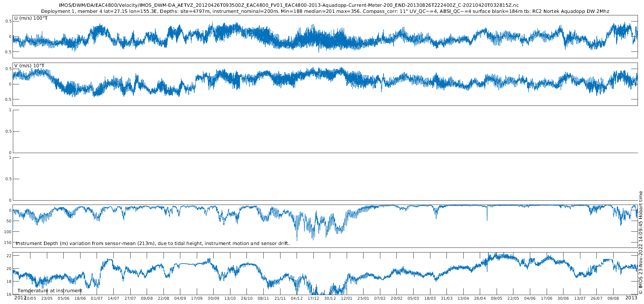
Task: Click the '22/05' date tick label
Action: (513, 298)
